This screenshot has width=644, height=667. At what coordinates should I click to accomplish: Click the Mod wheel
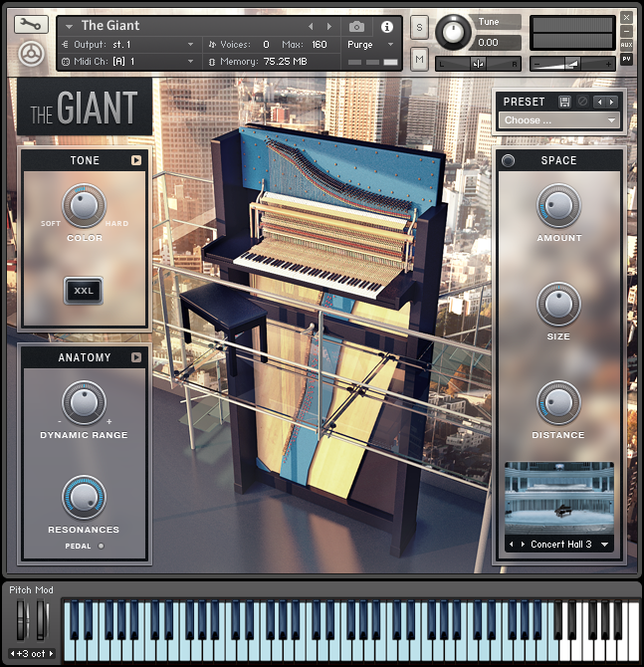pos(41,619)
